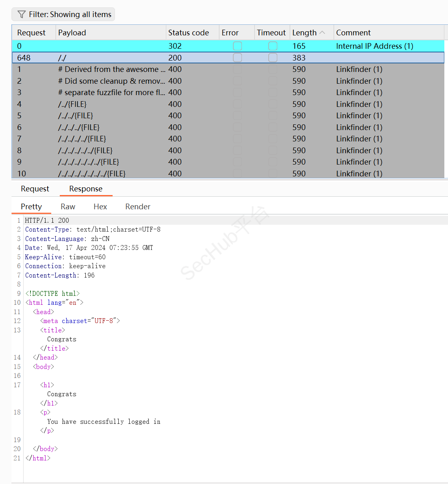Toggle Timeout checkbox for request 648
The image size is (448, 484).
(273, 58)
